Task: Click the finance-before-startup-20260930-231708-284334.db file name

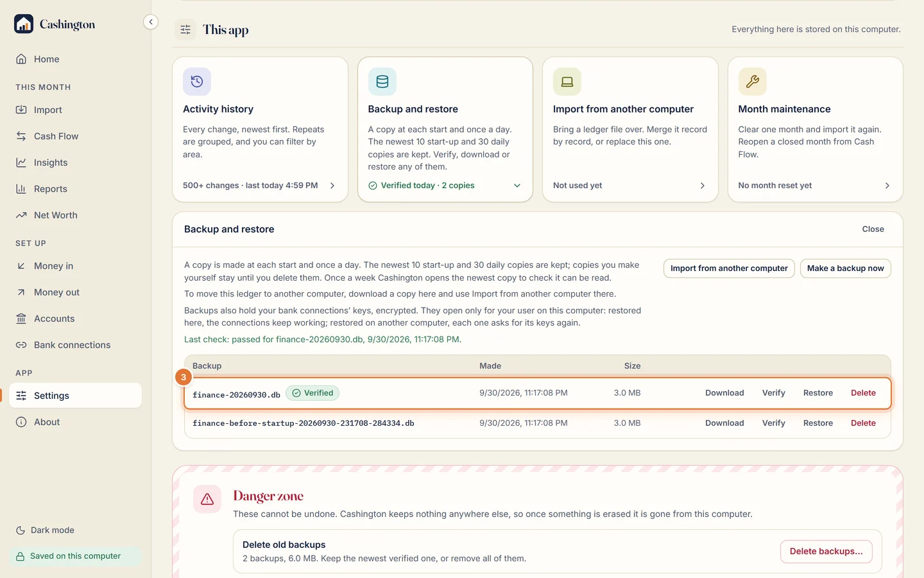Action: point(304,423)
